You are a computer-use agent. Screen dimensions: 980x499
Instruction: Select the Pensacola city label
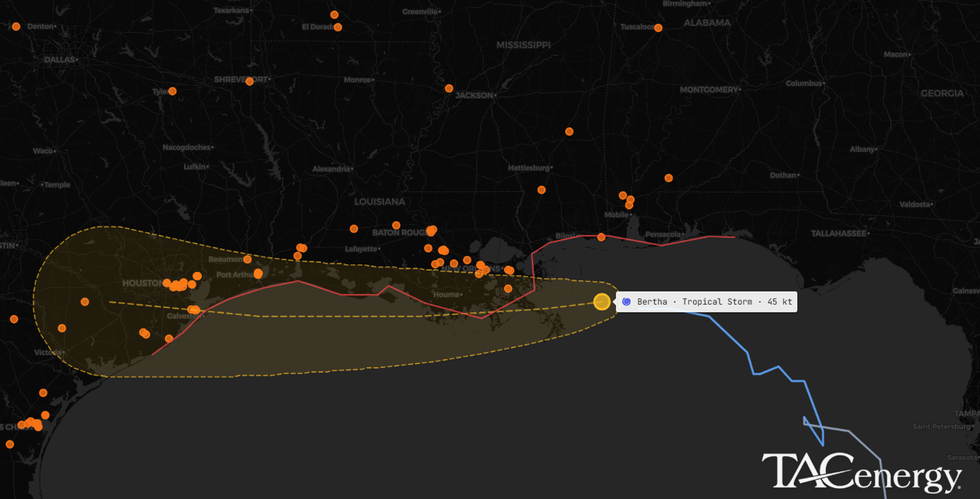coord(663,235)
